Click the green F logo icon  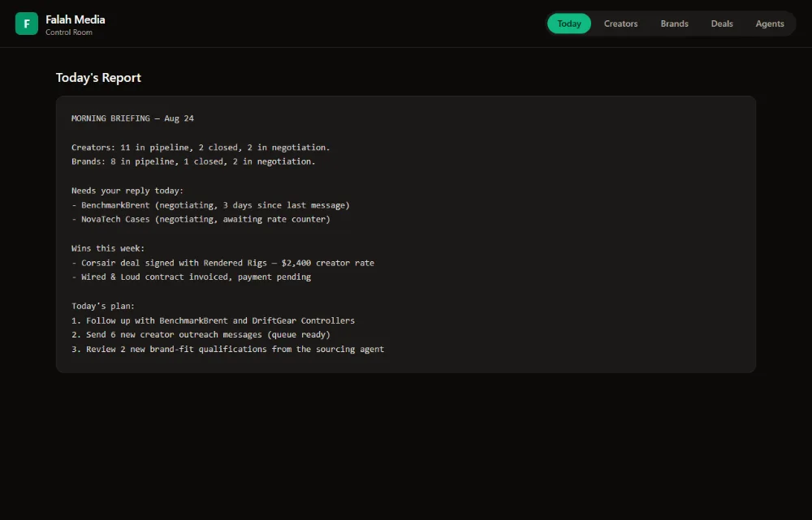point(27,24)
